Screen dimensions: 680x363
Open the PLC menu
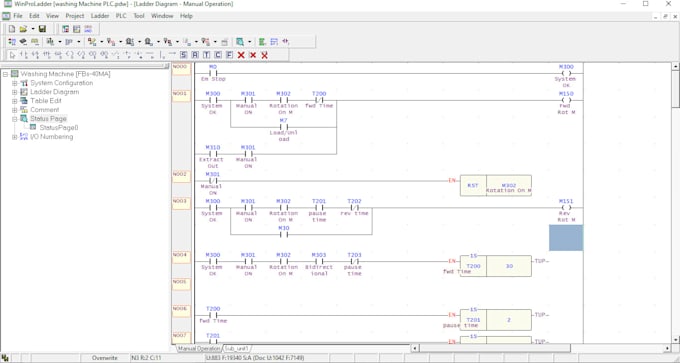(x=121, y=16)
